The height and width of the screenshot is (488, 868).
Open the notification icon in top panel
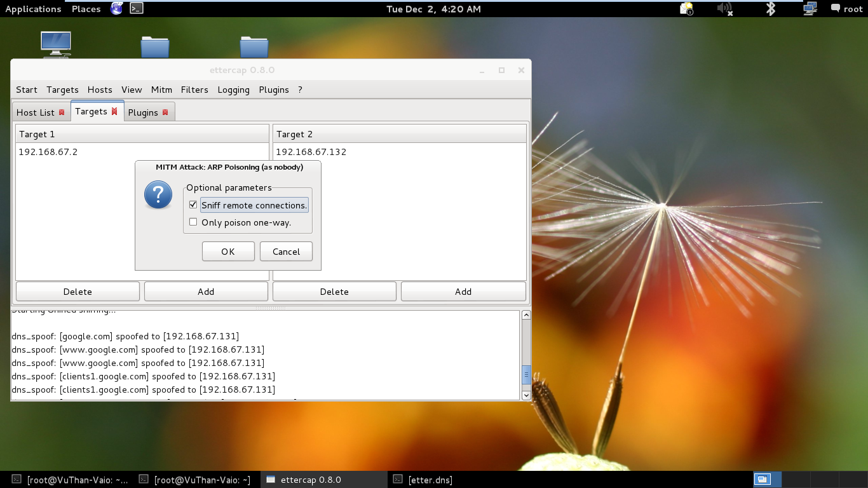[686, 8]
